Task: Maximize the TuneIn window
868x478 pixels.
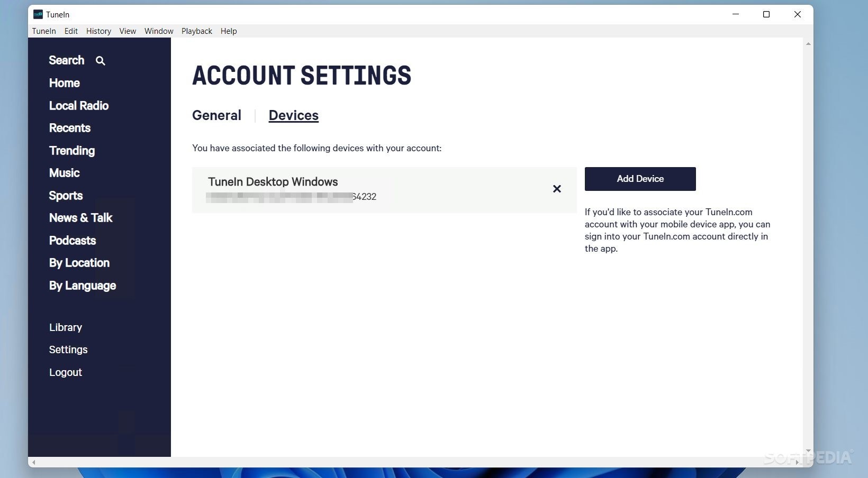Action: [x=766, y=14]
